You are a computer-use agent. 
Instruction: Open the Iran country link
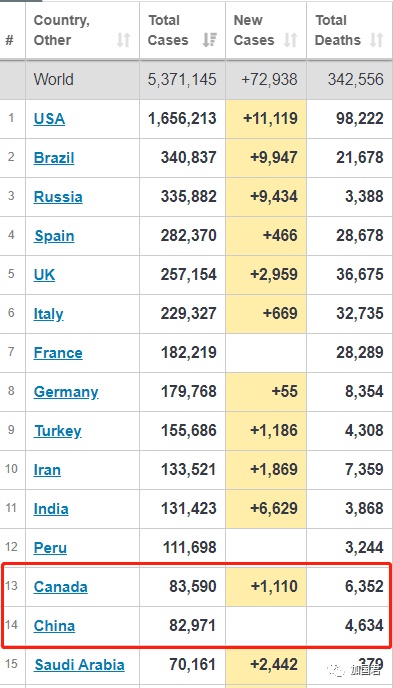(x=47, y=470)
